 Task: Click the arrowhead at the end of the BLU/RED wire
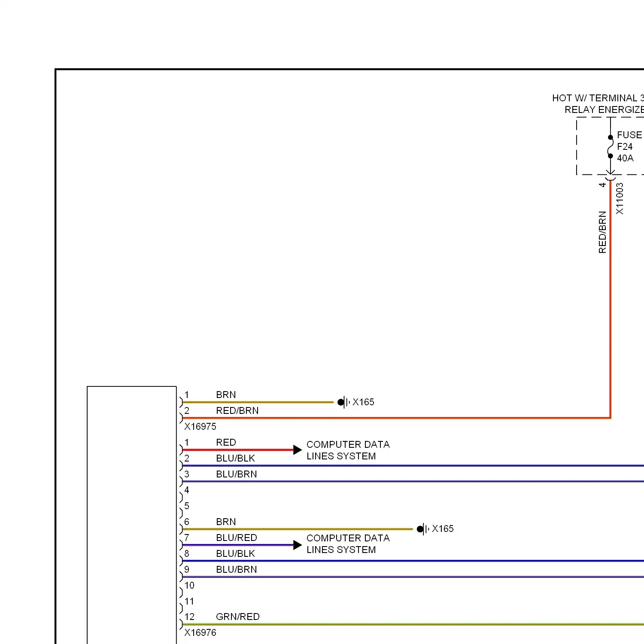coord(298,545)
